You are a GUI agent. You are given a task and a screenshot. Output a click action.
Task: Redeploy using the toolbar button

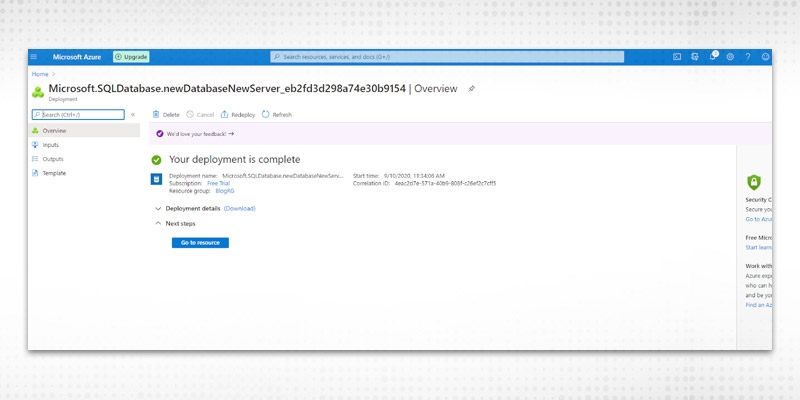click(238, 115)
